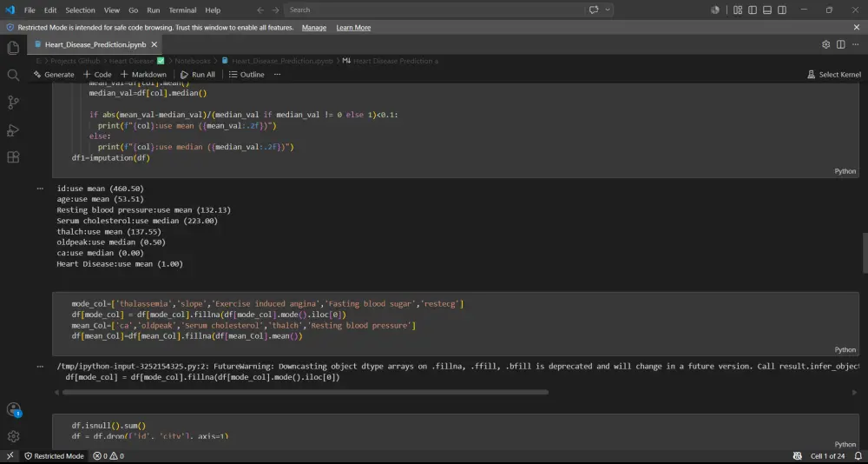Viewport: 868px width, 464px height.
Task: Open the Copilot chat icon
Action: click(x=595, y=10)
